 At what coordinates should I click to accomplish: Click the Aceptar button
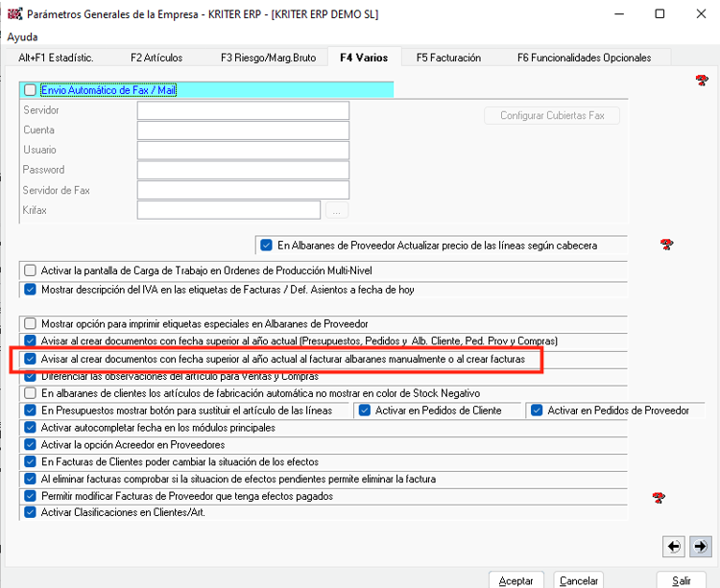[516, 580]
